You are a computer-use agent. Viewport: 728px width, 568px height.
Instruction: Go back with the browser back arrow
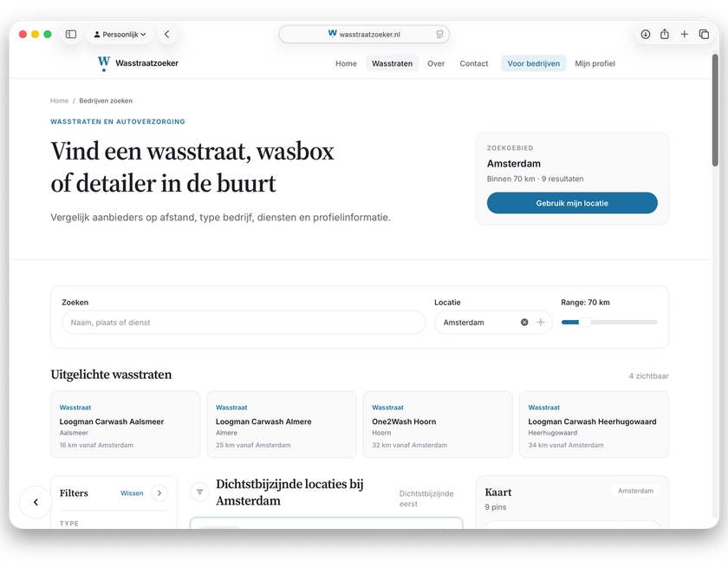click(x=166, y=35)
